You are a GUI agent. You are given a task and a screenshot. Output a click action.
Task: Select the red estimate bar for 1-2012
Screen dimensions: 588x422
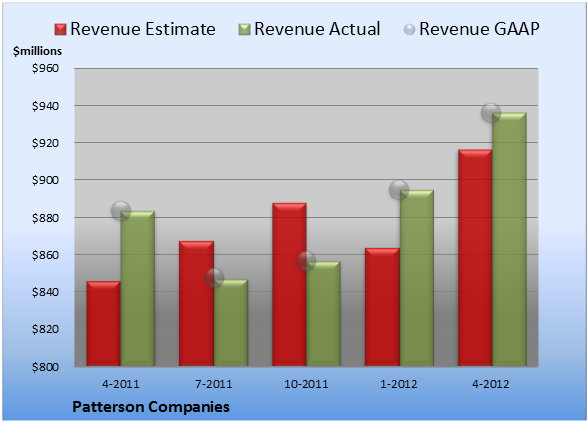382,307
